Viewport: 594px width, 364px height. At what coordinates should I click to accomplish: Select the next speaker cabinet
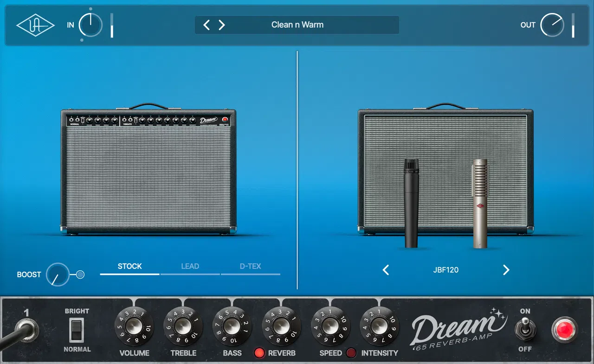coord(506,269)
